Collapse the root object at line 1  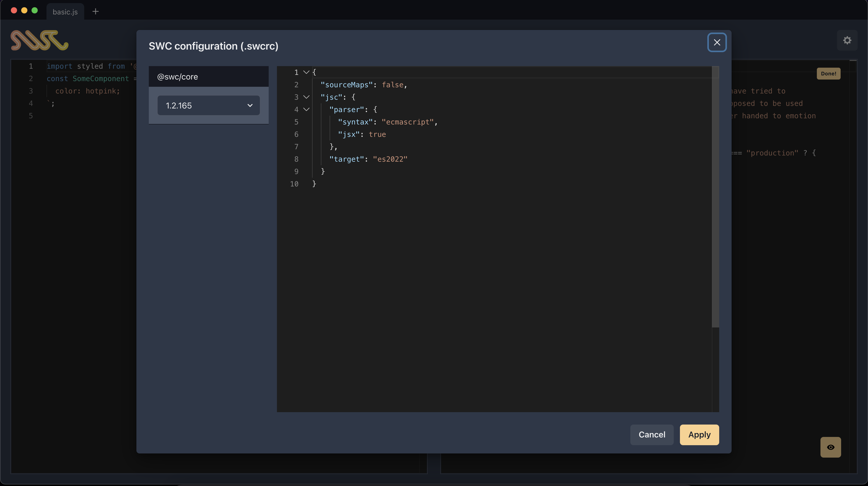[x=306, y=72]
